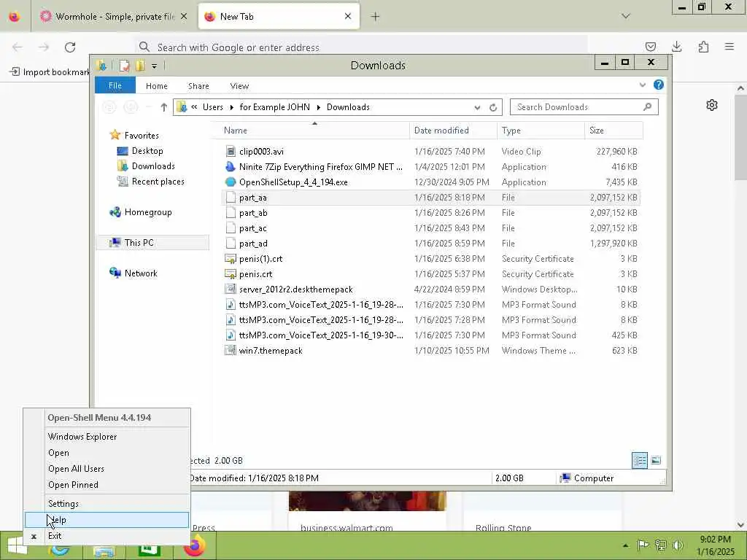Select the part_ad file row

pyautogui.click(x=430, y=244)
